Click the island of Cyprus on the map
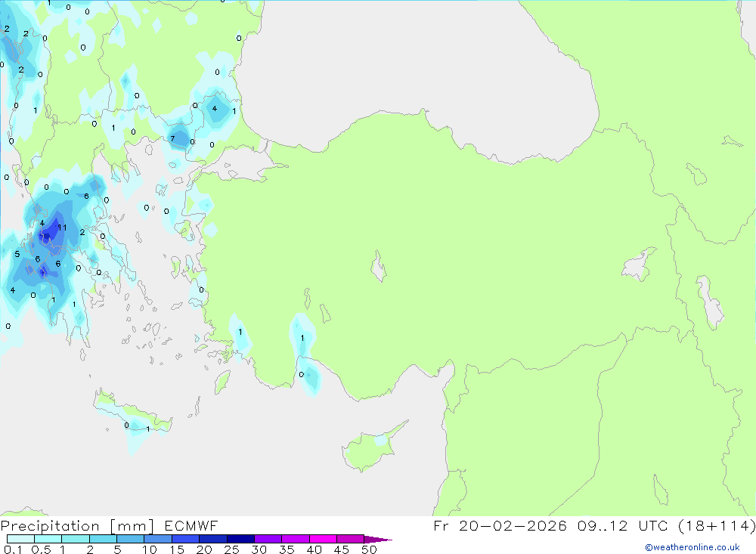756x554 pixels. pos(369,450)
